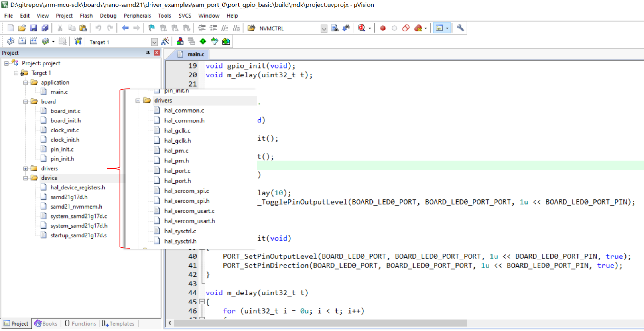Click Manage Run-Time Environment green diamond icon

(x=203, y=41)
